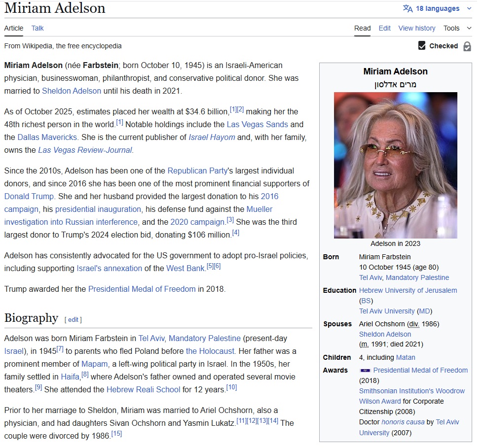This screenshot has width=483, height=448.
Task: Open the Mueller investigation link
Action: pos(138,216)
